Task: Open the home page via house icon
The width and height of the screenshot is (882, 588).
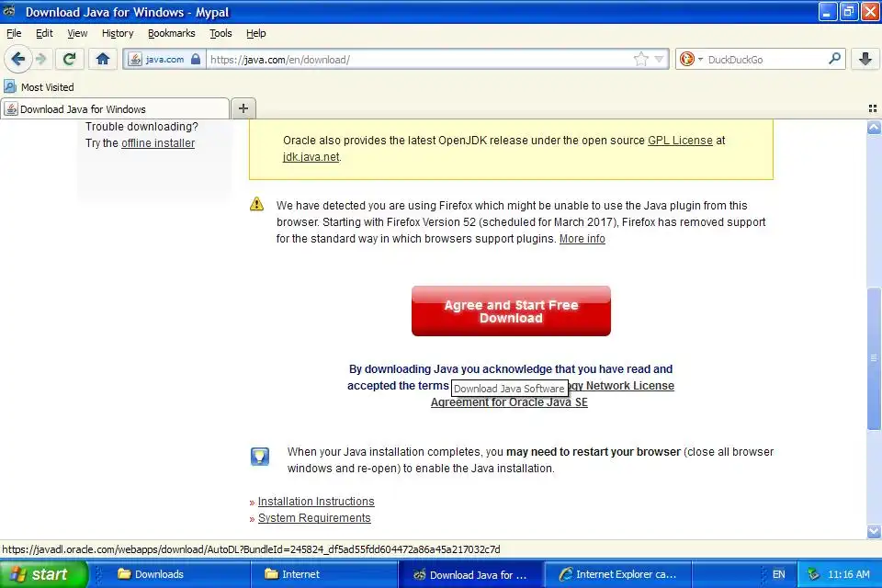Action: click(x=102, y=59)
